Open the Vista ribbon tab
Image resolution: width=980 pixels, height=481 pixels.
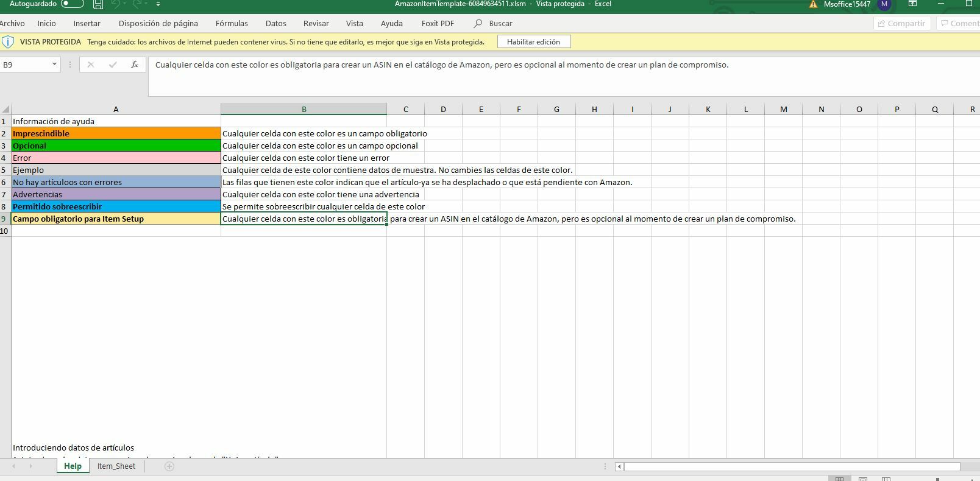[354, 23]
